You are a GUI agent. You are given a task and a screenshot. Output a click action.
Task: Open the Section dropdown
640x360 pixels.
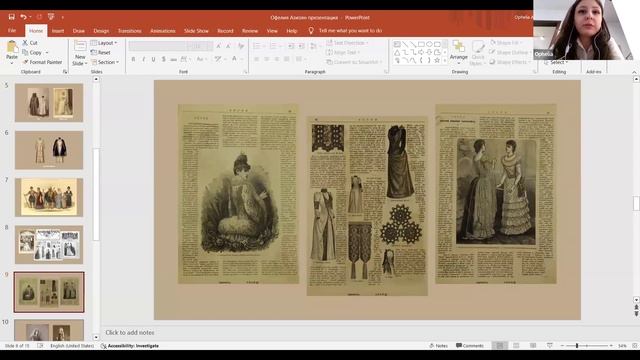(x=105, y=62)
